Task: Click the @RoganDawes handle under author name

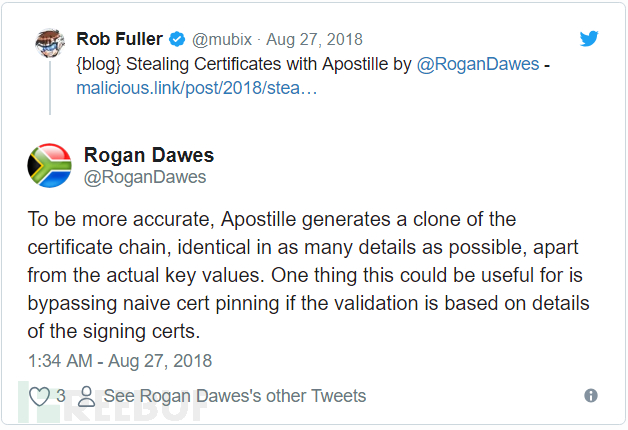Action: point(145,177)
